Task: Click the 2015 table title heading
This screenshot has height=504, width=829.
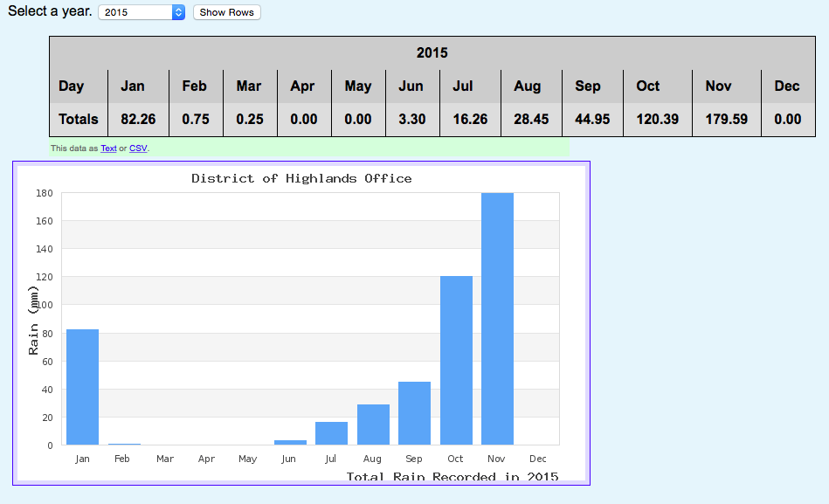Action: pyautogui.click(x=432, y=52)
